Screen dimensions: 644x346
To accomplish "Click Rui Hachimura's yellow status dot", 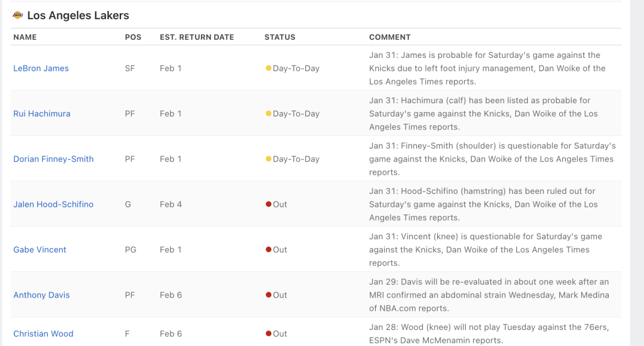I will (268, 113).
